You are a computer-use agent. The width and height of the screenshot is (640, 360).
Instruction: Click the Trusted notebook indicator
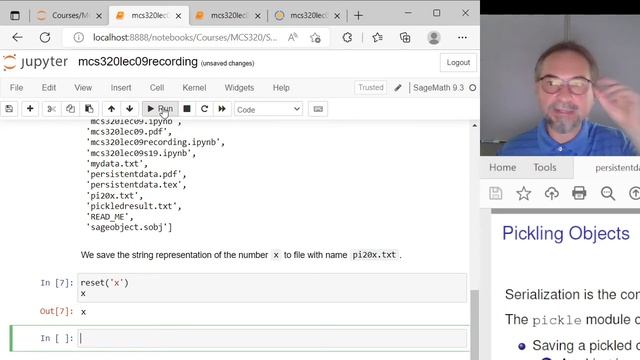(371, 87)
